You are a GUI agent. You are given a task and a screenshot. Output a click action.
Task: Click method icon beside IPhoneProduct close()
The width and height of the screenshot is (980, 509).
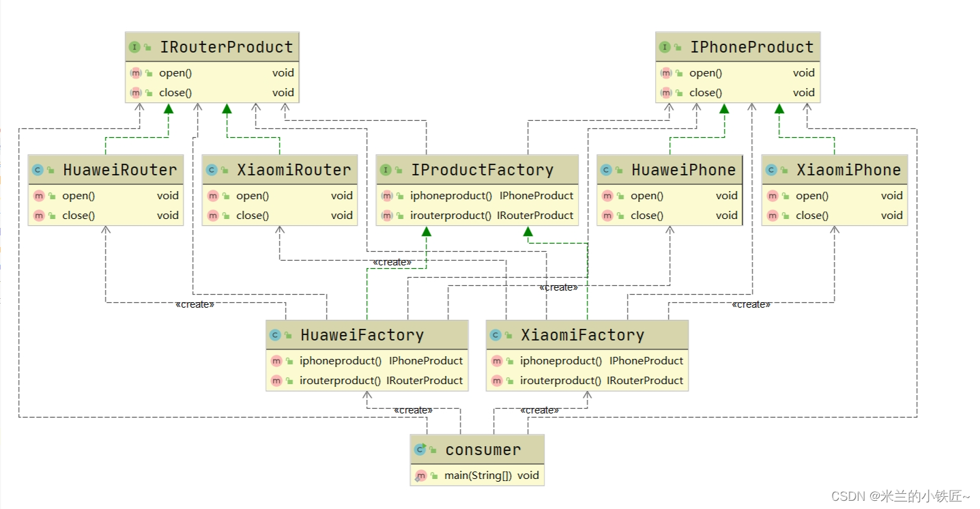666,93
